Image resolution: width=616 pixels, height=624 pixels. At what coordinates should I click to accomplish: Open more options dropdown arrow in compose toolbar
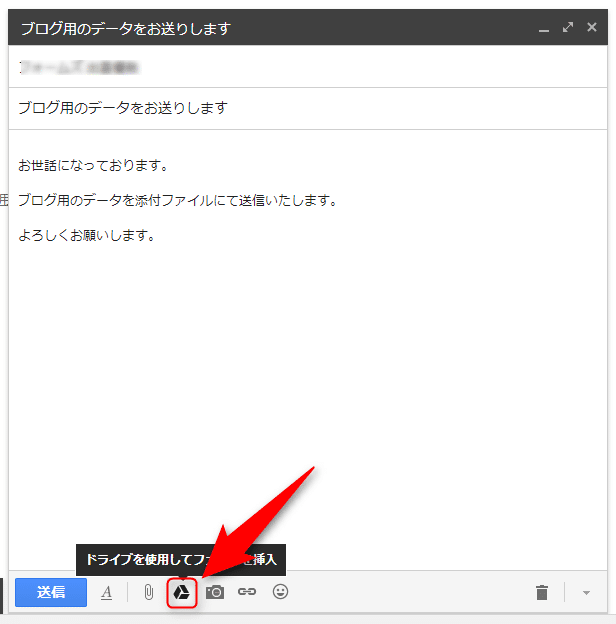click(586, 593)
